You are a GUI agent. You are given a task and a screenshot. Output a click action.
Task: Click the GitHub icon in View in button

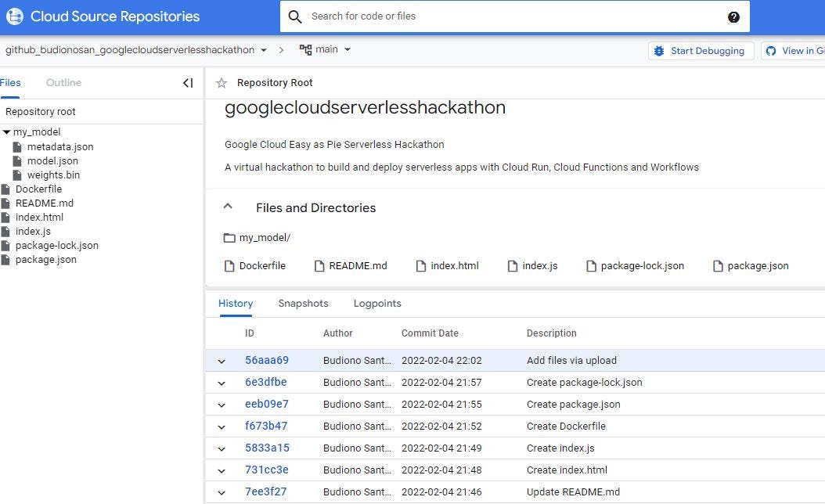tap(771, 51)
